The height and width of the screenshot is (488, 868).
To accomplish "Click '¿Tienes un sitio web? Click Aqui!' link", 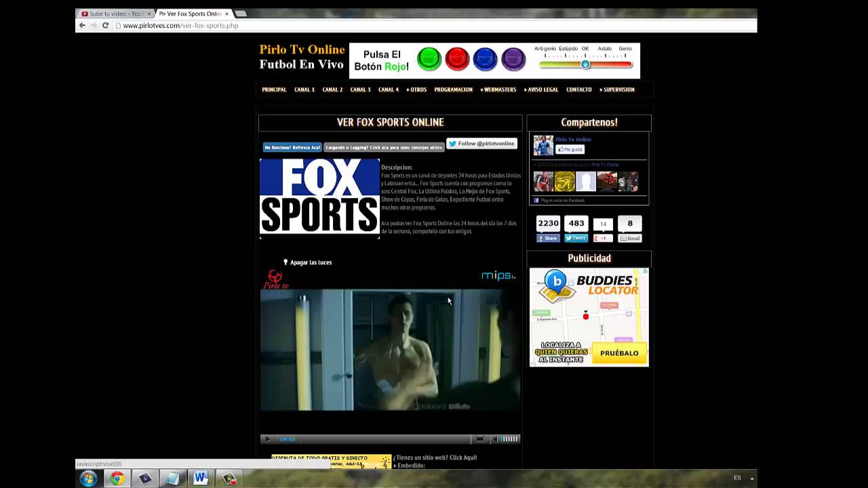I will (435, 457).
